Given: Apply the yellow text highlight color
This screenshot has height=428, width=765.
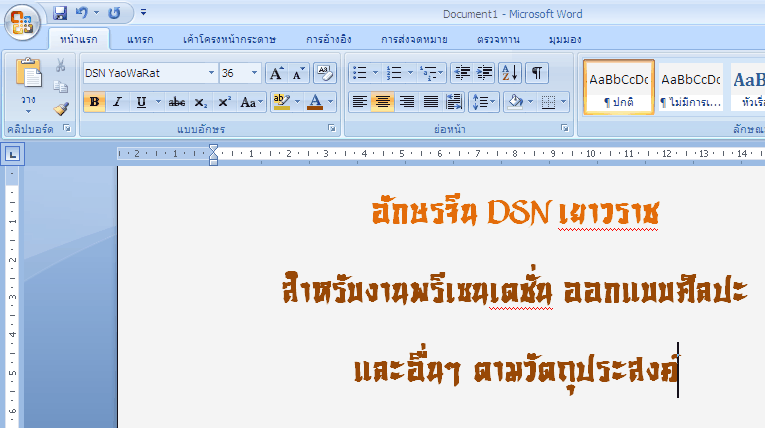Looking at the screenshot, I should (282, 102).
